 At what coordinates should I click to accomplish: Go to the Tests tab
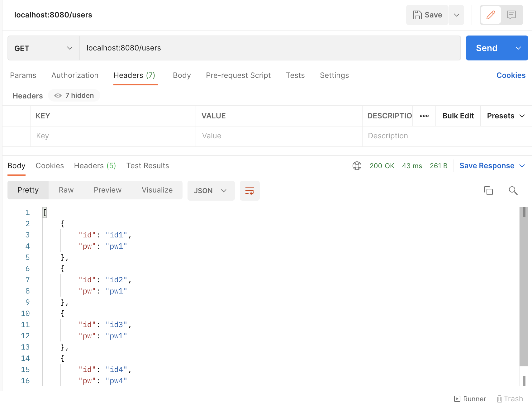[x=295, y=75]
